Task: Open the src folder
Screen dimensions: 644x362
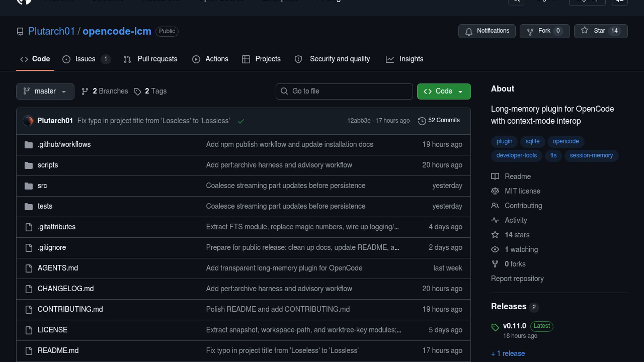Action: point(42,186)
